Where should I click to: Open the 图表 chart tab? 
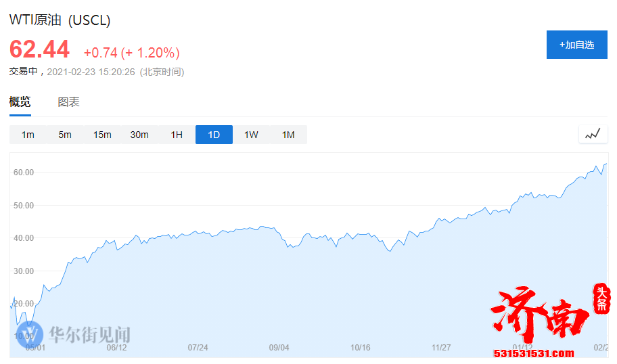point(68,102)
